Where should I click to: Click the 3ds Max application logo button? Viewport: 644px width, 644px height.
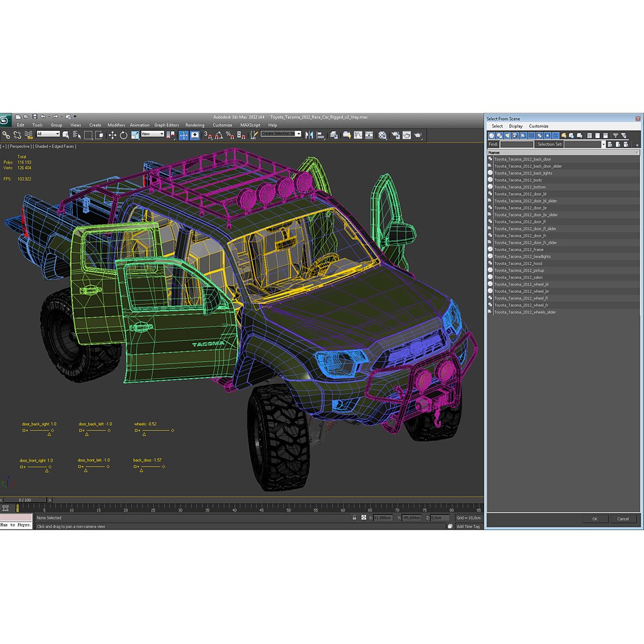pos(5,120)
